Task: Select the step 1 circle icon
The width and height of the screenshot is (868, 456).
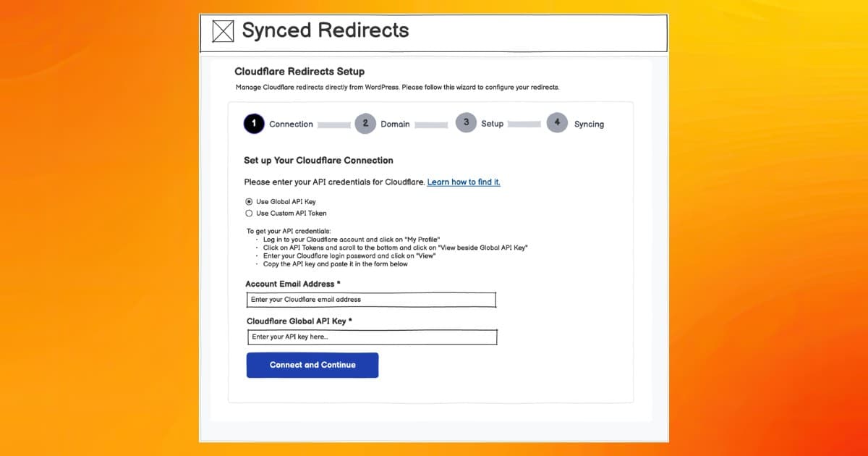Action: (x=254, y=124)
